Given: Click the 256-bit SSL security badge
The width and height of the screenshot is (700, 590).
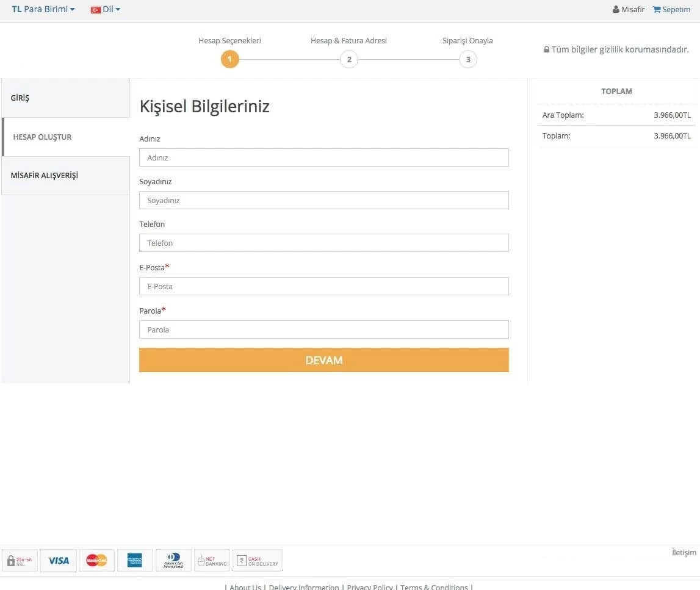Looking at the screenshot, I should (19, 560).
